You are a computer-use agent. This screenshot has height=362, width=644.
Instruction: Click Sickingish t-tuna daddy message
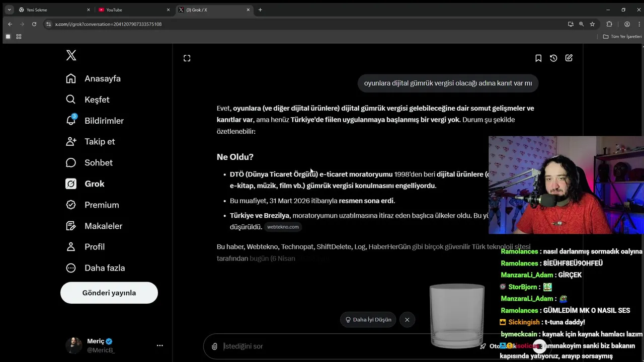542,322
